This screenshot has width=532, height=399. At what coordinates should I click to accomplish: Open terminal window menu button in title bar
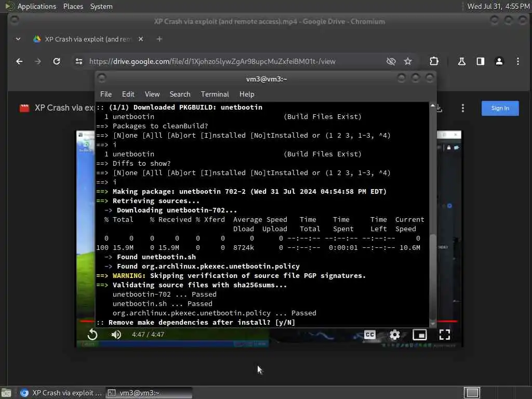point(102,78)
